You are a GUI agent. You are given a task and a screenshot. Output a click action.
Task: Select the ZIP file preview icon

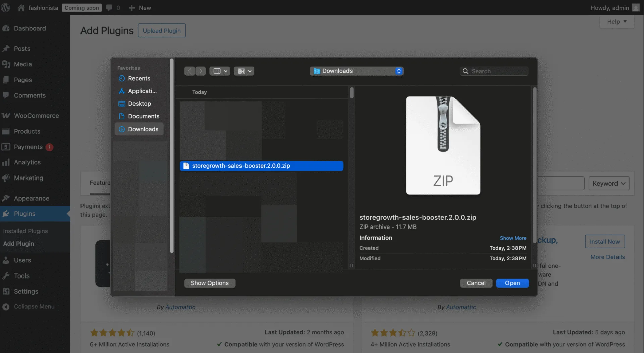[443, 145]
